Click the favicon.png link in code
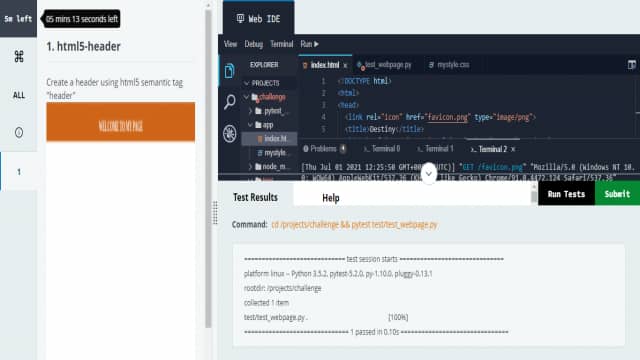The height and width of the screenshot is (360, 640). pos(448,117)
